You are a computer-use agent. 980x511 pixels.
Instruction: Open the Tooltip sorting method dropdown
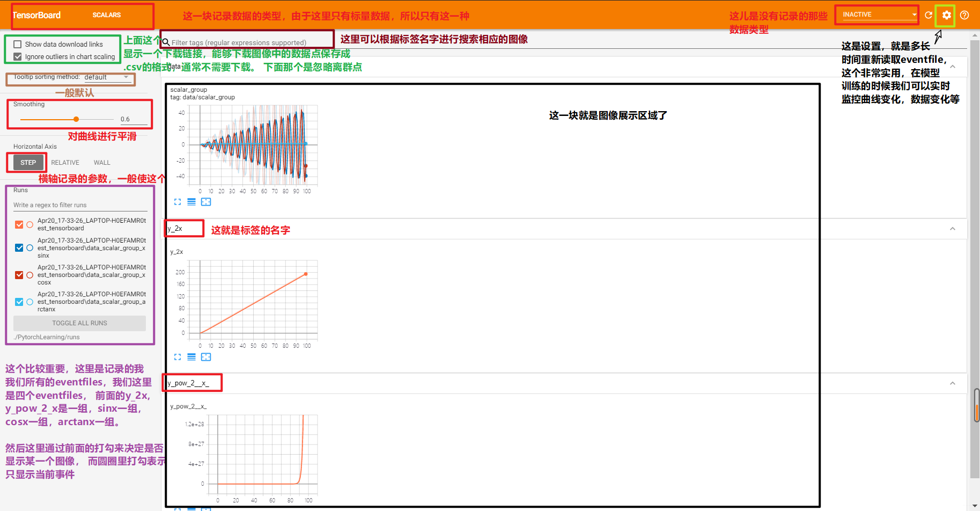[107, 77]
